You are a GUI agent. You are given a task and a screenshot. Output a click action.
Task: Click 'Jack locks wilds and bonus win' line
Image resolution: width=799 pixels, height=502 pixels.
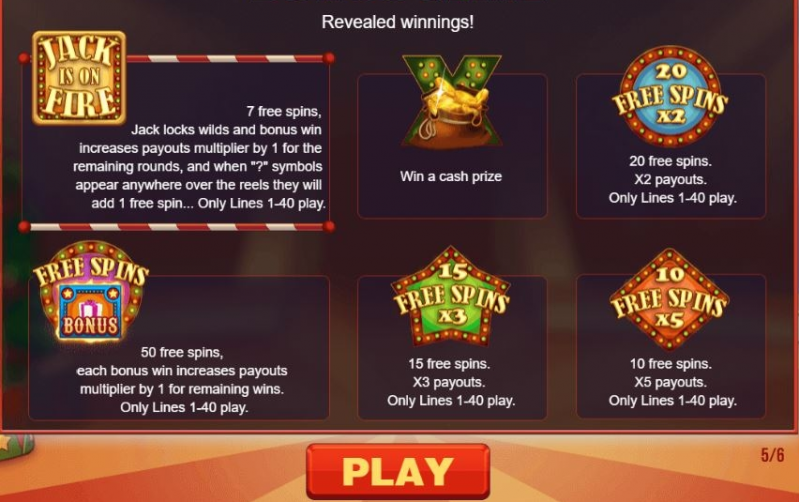pos(226,129)
